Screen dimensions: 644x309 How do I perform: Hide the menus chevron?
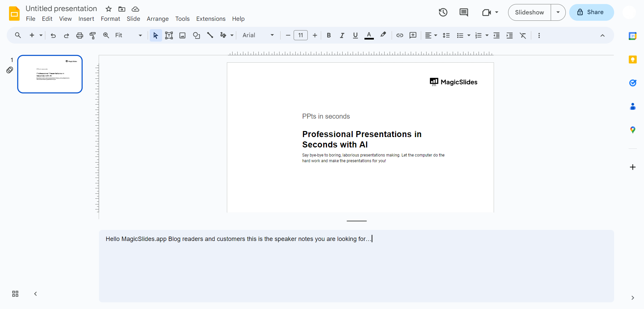[x=602, y=35]
